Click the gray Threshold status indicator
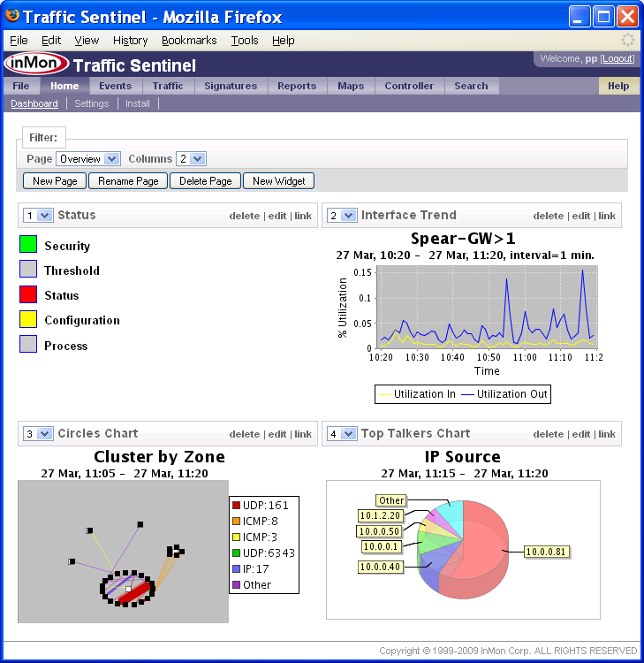The image size is (644, 663). click(x=28, y=270)
